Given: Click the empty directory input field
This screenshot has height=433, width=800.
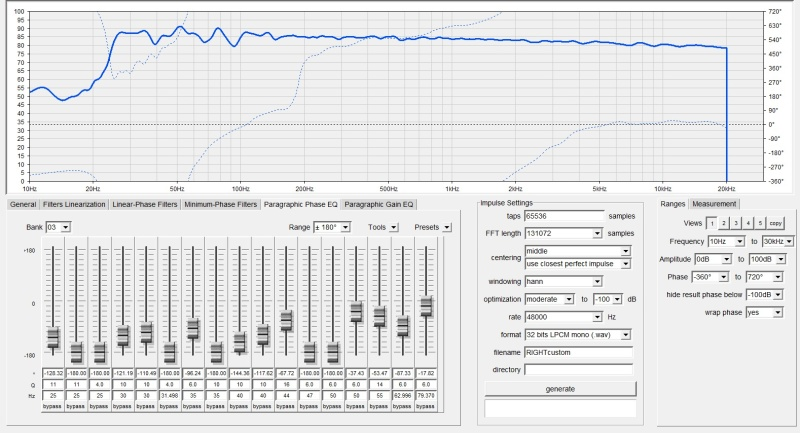Looking at the screenshot, I should pyautogui.click(x=579, y=368).
